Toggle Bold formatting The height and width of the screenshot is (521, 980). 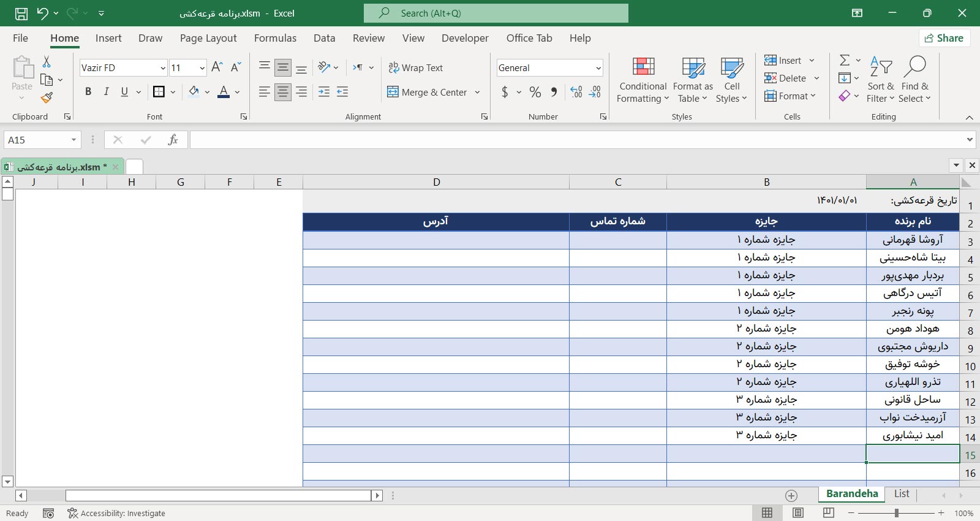[x=88, y=92]
